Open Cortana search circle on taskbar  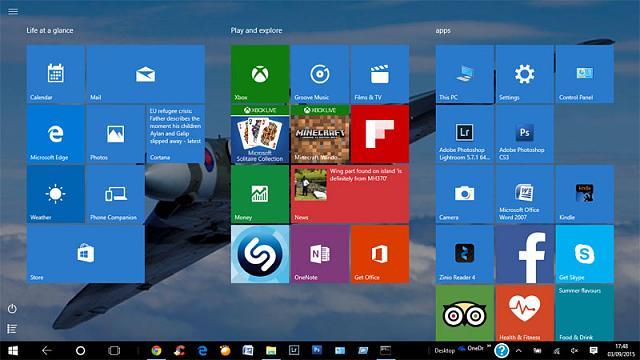coord(80,351)
